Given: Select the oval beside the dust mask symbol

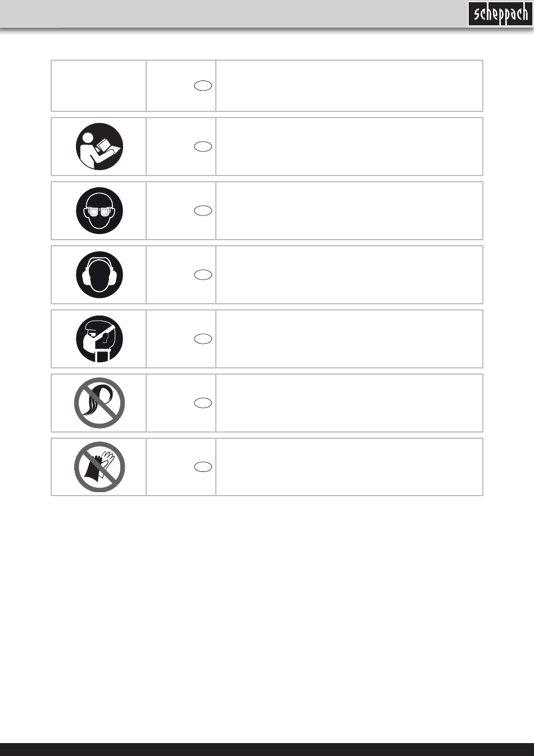Looking at the screenshot, I should (203, 339).
